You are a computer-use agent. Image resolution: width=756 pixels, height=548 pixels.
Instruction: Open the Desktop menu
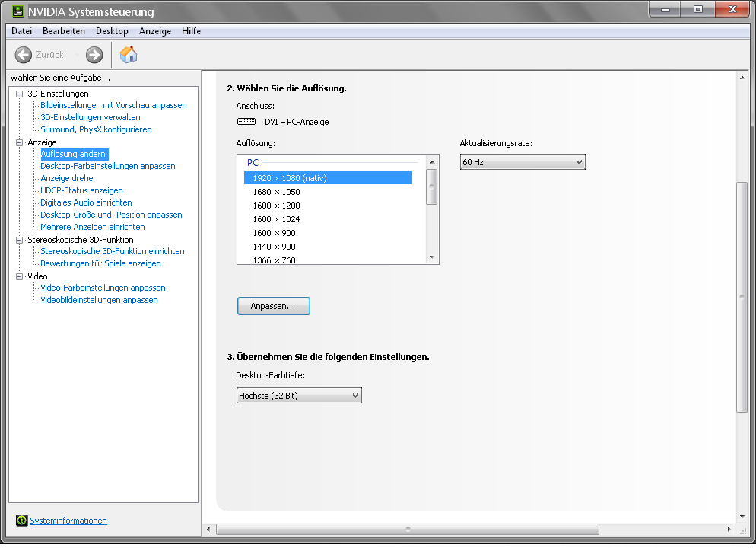[112, 31]
